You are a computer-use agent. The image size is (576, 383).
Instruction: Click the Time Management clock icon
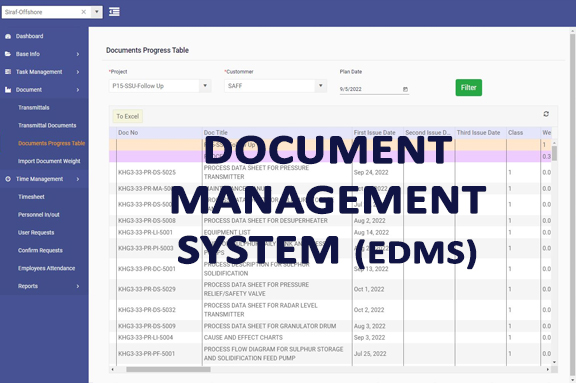(x=8, y=179)
